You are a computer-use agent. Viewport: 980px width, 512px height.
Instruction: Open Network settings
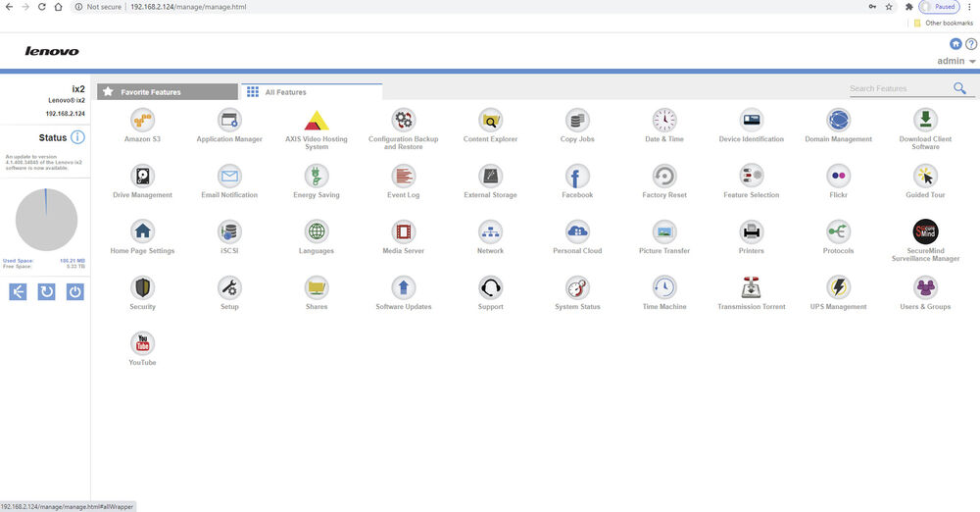click(490, 231)
